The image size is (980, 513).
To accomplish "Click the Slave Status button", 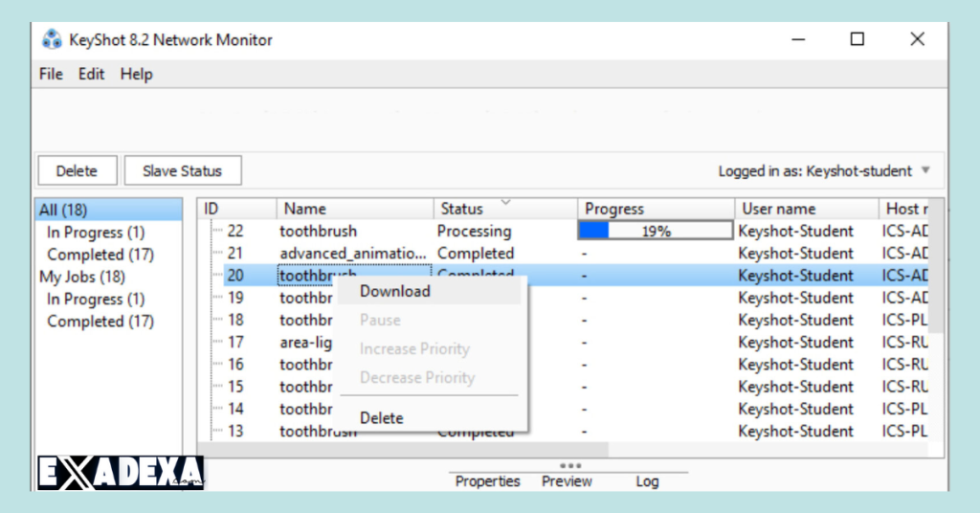I will click(182, 171).
